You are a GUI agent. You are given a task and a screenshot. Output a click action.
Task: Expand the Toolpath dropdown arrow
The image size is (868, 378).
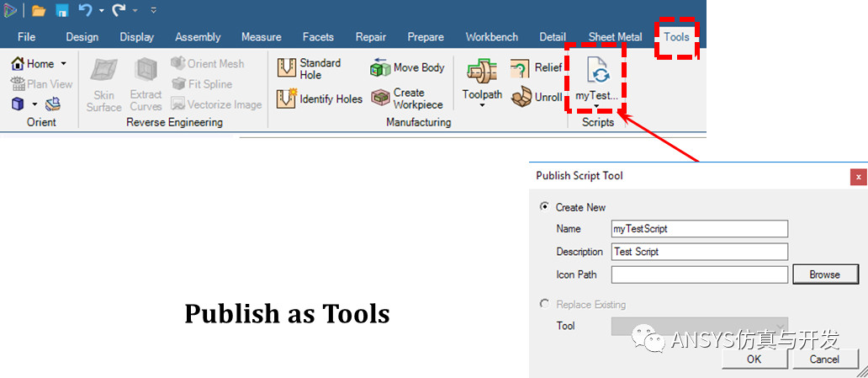click(x=482, y=105)
